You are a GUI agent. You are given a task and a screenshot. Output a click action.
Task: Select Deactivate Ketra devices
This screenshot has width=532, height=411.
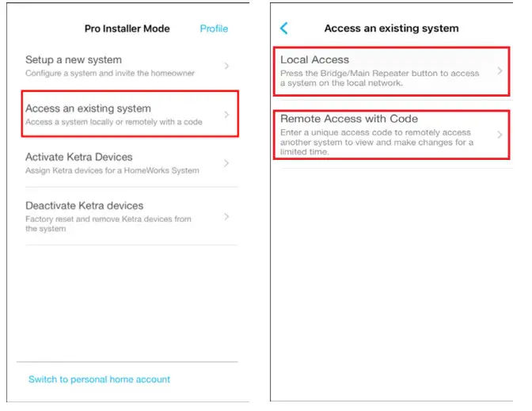(x=130, y=216)
